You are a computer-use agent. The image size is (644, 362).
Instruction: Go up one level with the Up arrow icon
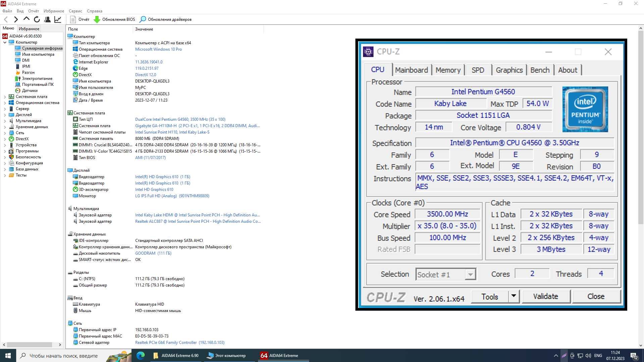[26, 19]
